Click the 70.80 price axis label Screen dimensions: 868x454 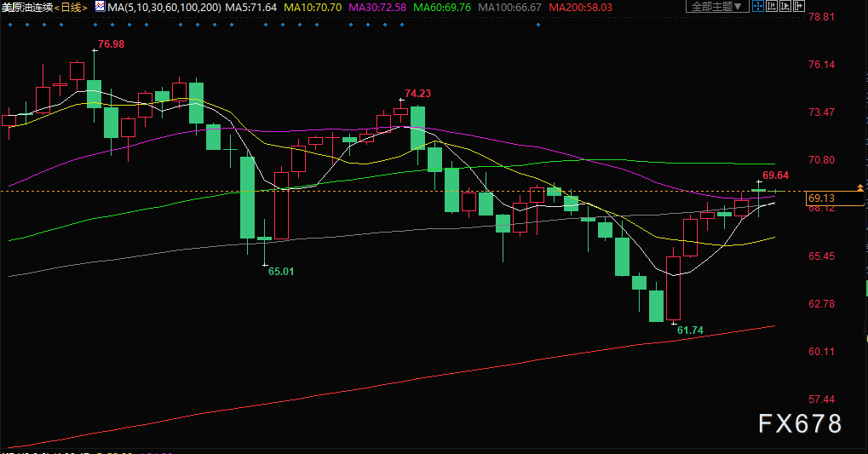coord(821,159)
